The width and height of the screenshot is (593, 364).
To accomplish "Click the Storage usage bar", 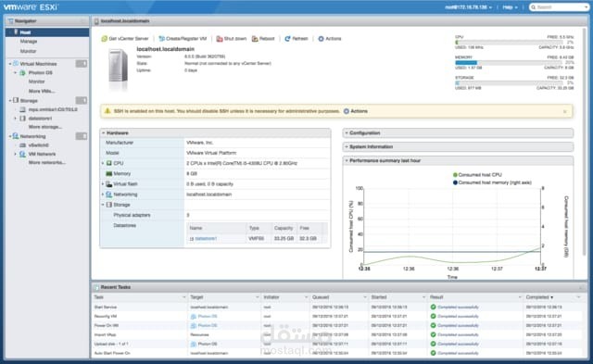I will (x=509, y=82).
